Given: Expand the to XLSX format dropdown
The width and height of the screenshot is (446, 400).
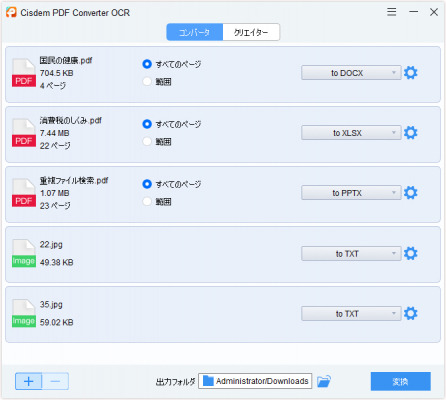Looking at the screenshot, I should point(351,133).
